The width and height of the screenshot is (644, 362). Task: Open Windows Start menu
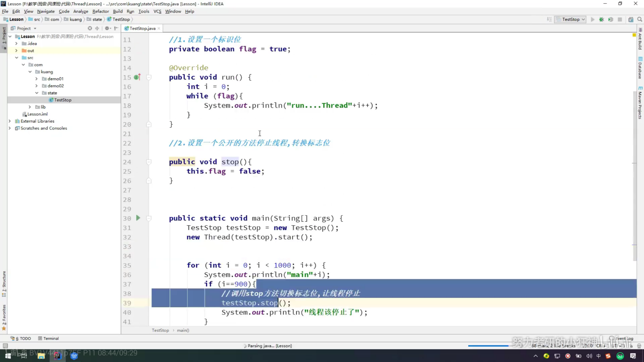pyautogui.click(x=8, y=356)
